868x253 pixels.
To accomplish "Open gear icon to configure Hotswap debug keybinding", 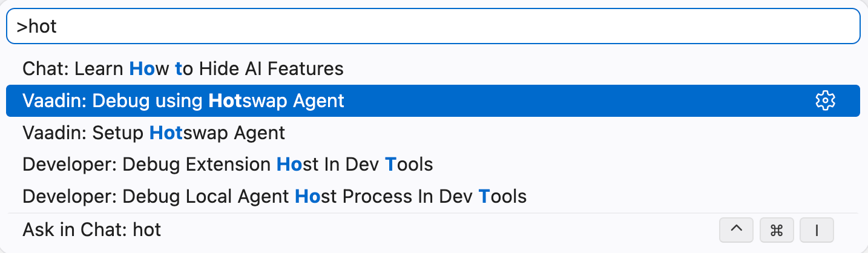I will [x=825, y=100].
